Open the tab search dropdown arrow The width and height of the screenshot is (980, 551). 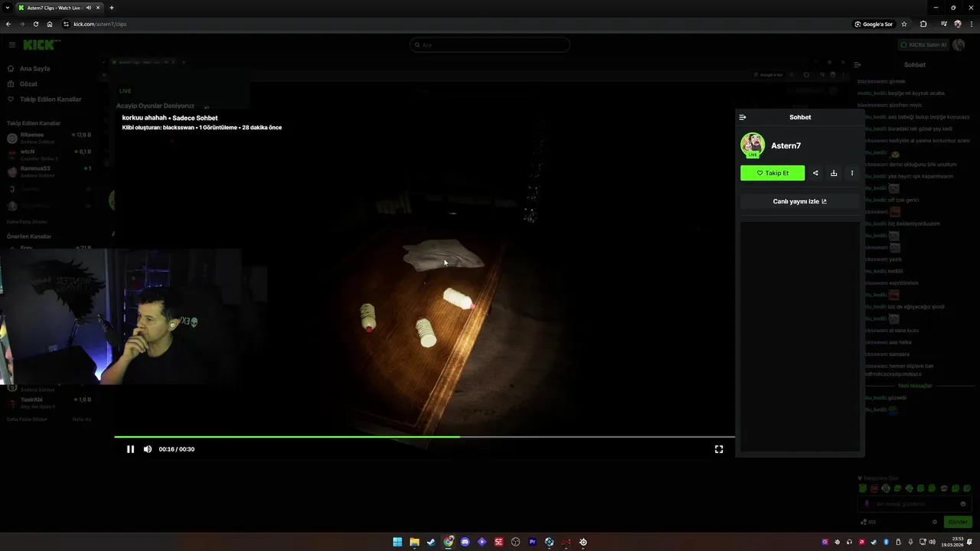pos(7,8)
